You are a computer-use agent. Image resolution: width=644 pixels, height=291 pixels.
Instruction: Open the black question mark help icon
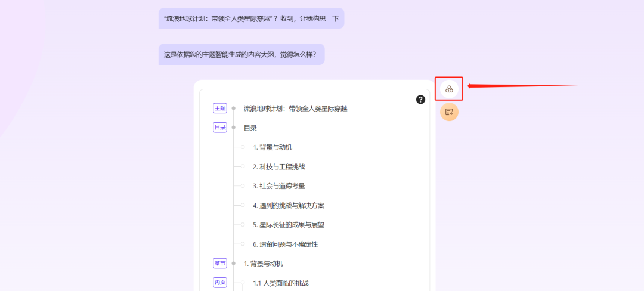(420, 100)
